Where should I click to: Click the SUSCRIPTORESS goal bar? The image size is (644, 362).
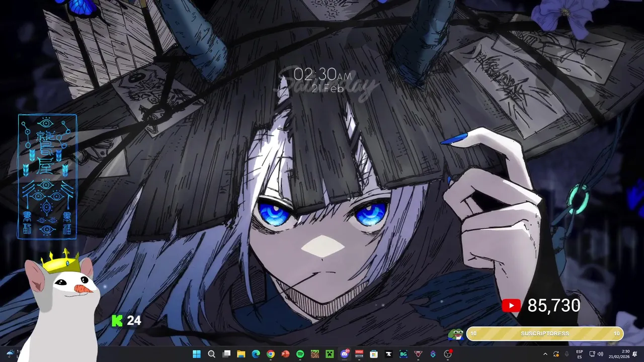point(545,333)
